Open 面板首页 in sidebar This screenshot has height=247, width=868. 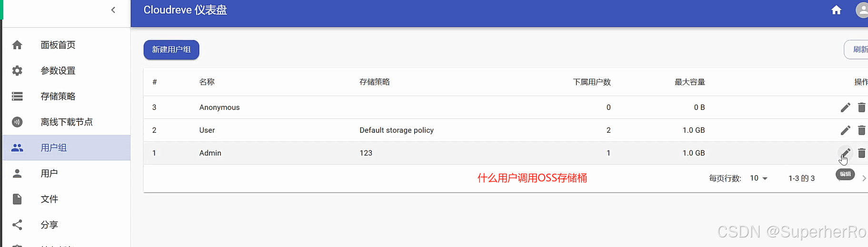point(58,45)
